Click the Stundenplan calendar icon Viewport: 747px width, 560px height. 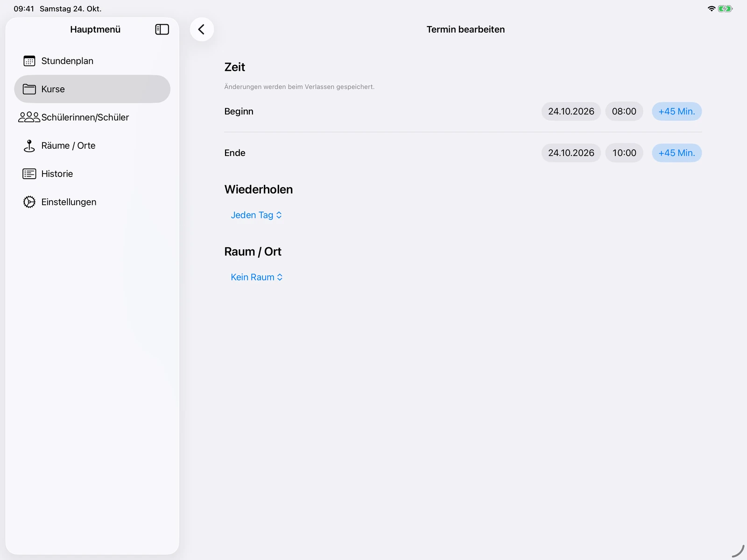pyautogui.click(x=29, y=61)
